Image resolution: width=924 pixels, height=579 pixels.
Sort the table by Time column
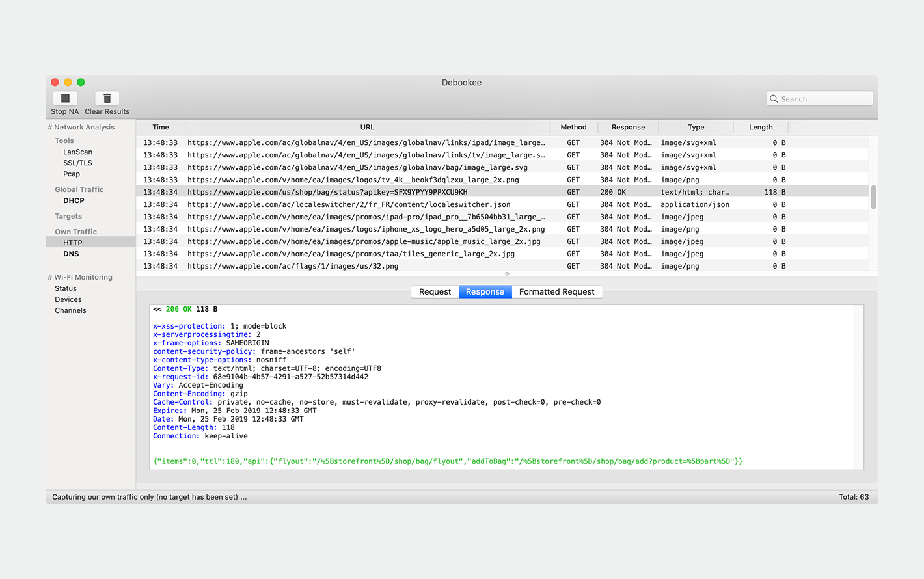pyautogui.click(x=161, y=128)
